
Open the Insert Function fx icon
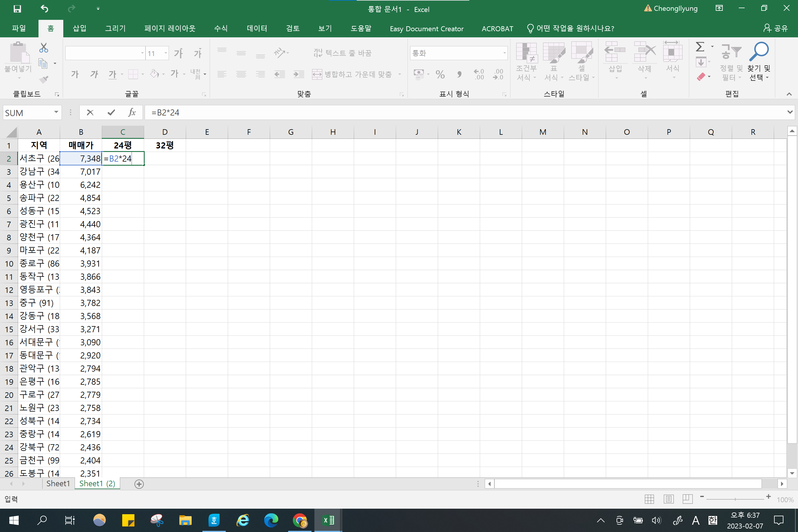coord(132,113)
